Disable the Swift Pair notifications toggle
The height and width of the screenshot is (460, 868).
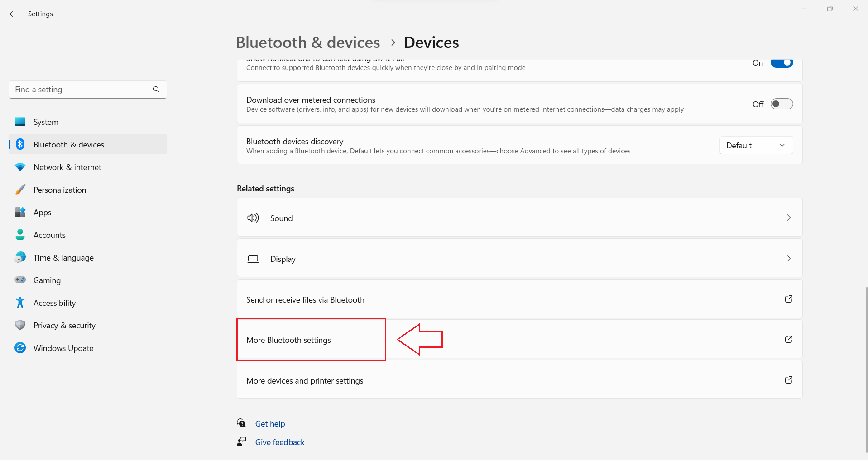[781, 63]
